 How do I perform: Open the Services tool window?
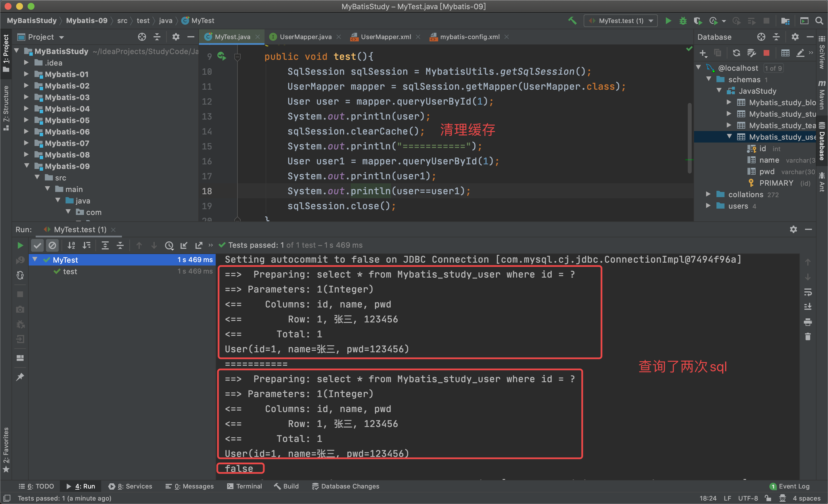[x=131, y=486]
